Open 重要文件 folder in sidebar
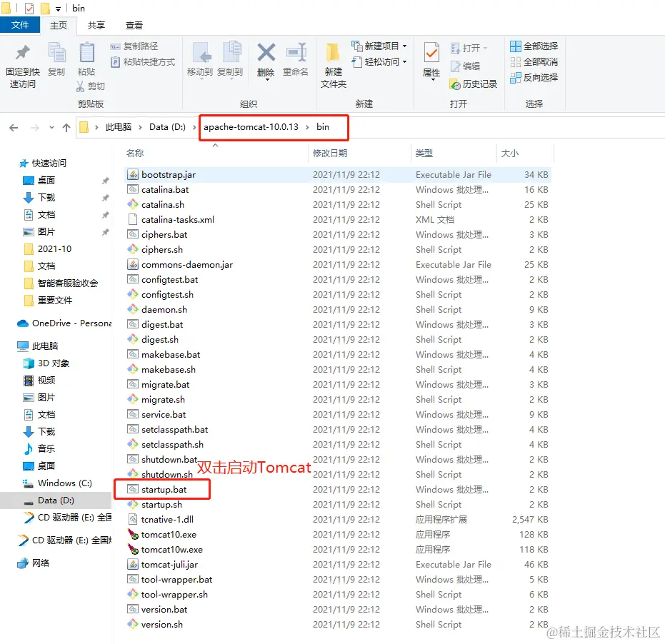 point(48,300)
